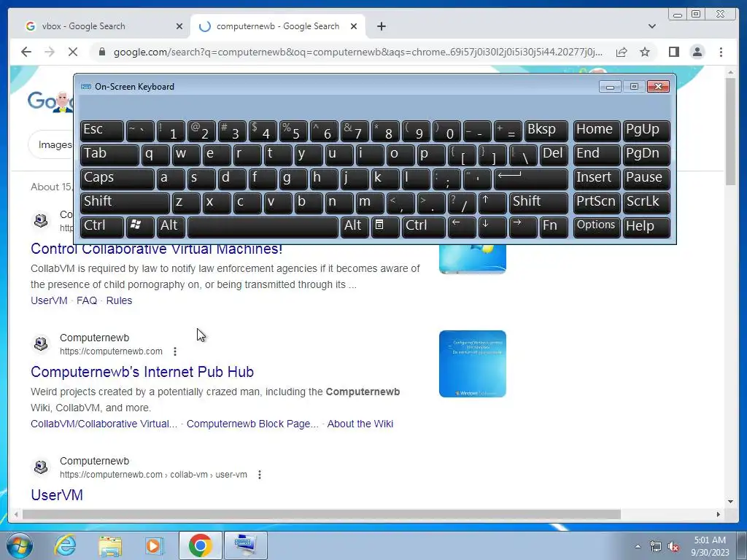Click the lock icon in address bar

point(101,52)
